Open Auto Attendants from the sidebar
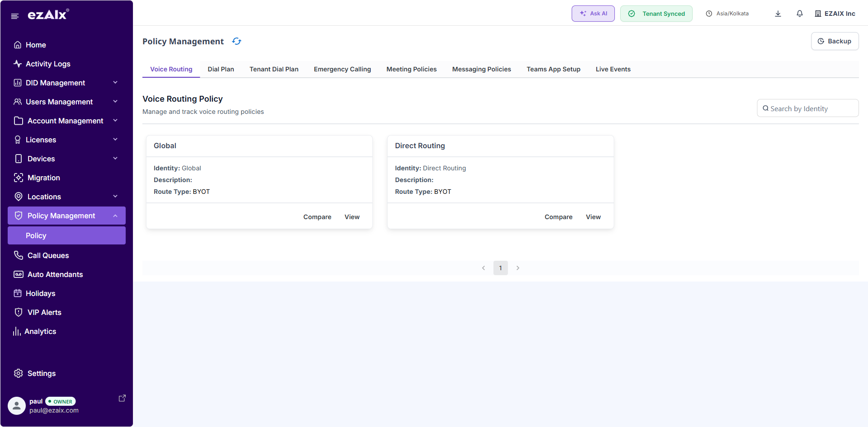This screenshot has width=868, height=427. point(55,274)
